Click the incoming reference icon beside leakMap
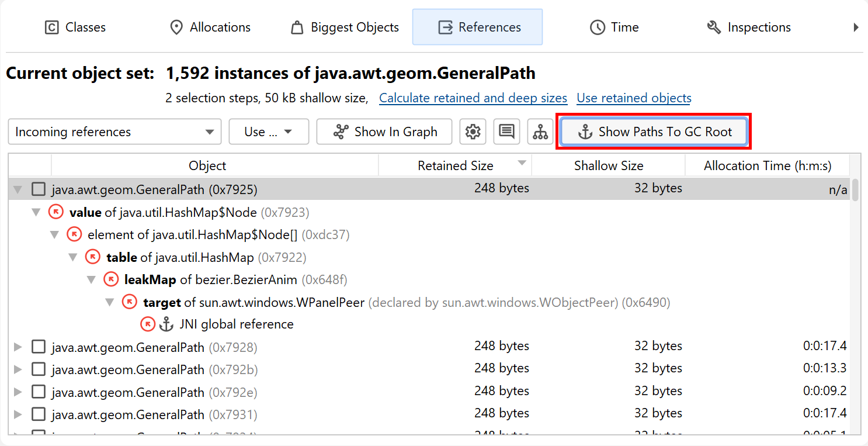This screenshot has height=446, width=868. (111, 280)
